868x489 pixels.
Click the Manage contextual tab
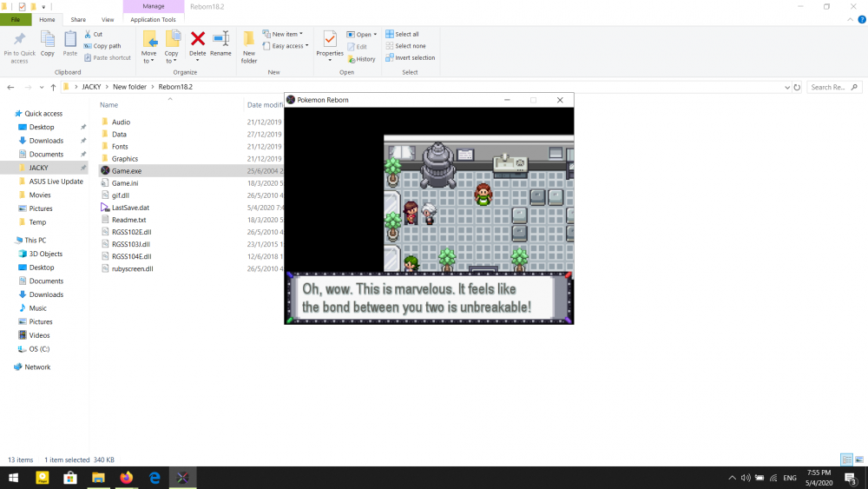click(x=154, y=6)
